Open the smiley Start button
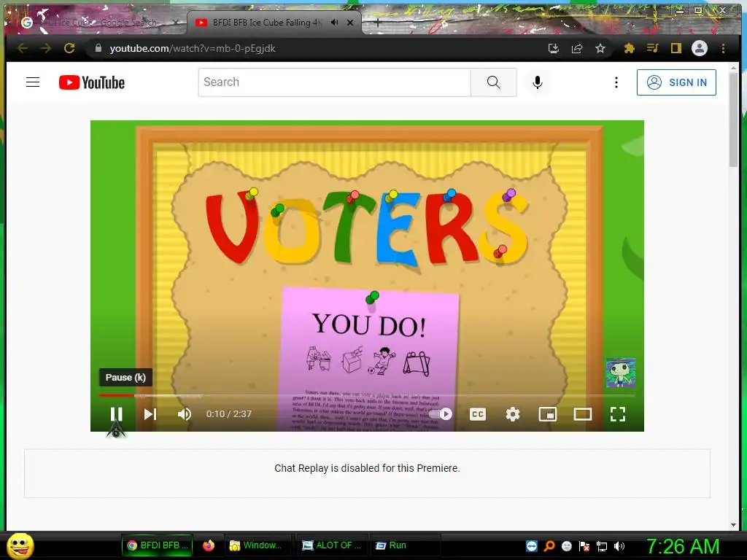Image resolution: width=747 pixels, height=560 pixels. point(20,545)
